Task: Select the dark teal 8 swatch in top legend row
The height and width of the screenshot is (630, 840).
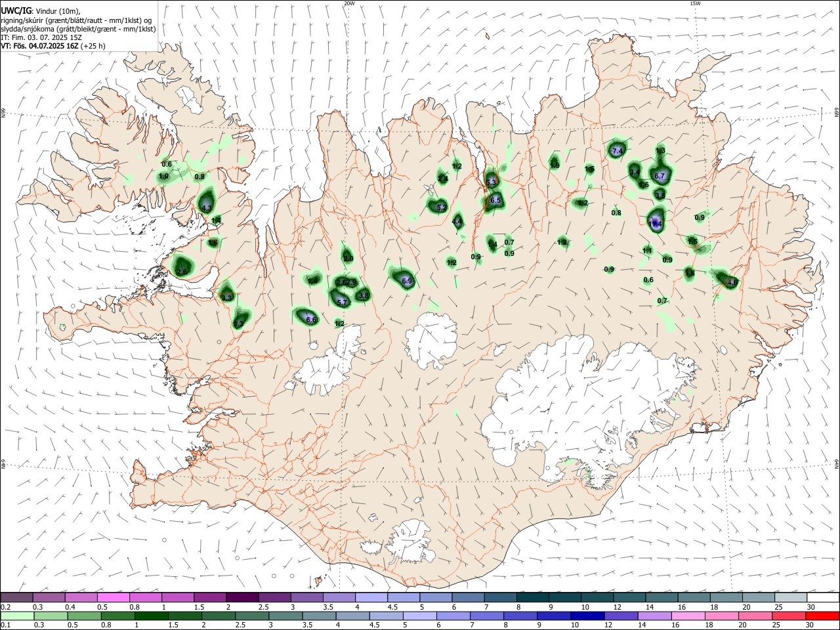Action: (533, 597)
